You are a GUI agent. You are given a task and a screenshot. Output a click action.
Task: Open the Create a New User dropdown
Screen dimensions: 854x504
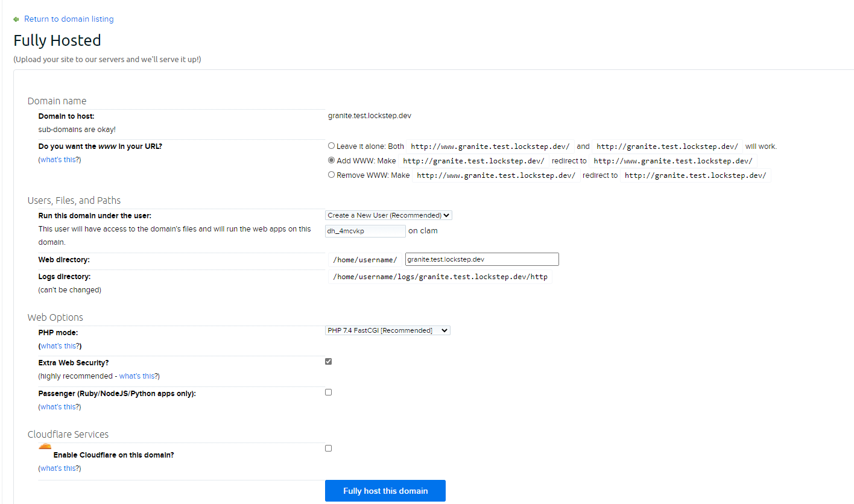pos(388,215)
